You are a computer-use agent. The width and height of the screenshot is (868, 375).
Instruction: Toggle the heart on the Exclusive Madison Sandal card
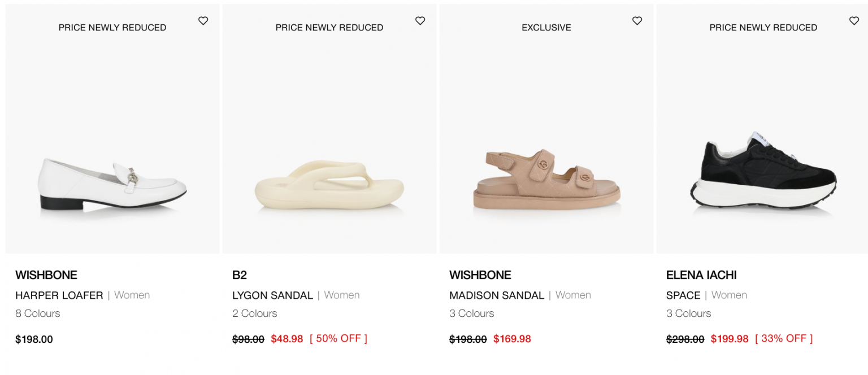[637, 20]
